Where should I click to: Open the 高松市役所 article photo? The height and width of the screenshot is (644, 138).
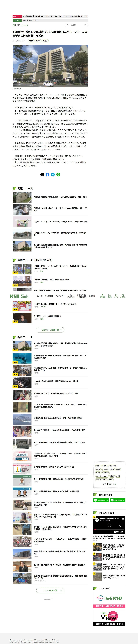coord(50,66)
